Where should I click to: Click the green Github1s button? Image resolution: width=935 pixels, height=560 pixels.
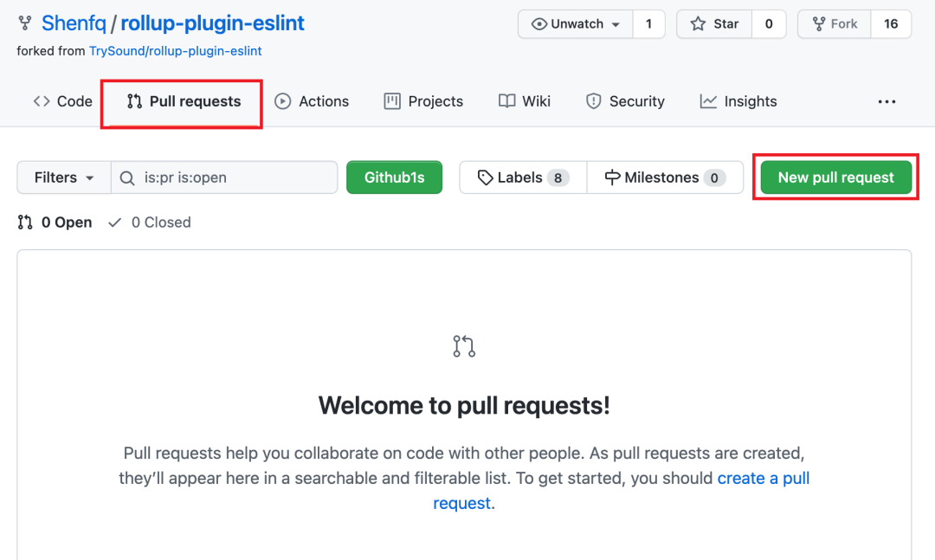point(394,177)
